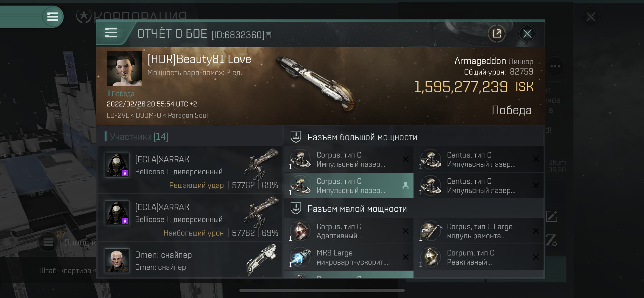
Task: Close the battle report window
Action: point(527,34)
